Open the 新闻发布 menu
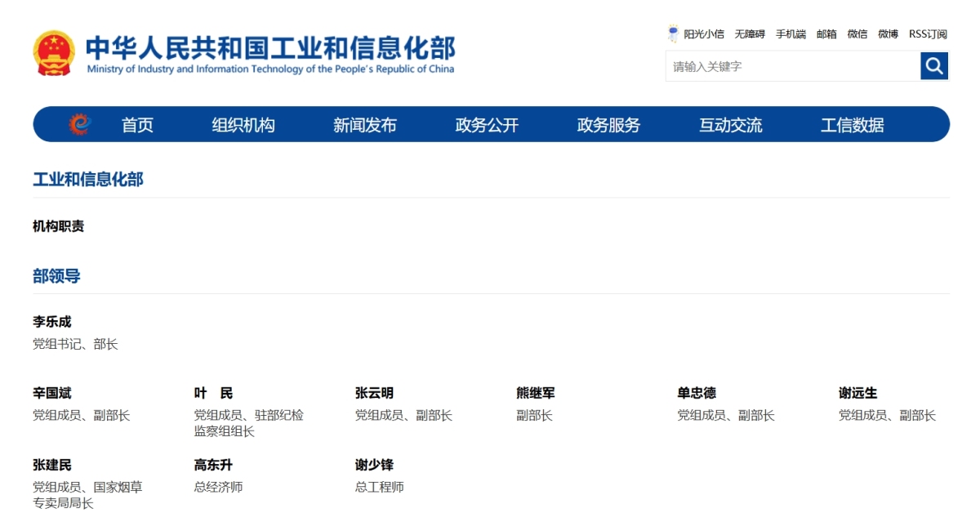980x522 pixels. pos(364,125)
